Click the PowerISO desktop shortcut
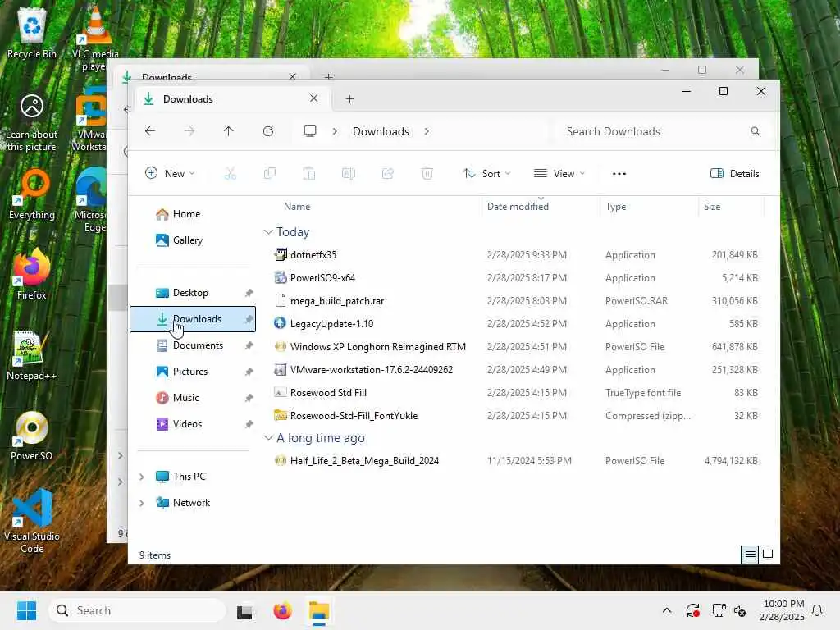Image resolution: width=840 pixels, height=630 pixels. coord(32,436)
